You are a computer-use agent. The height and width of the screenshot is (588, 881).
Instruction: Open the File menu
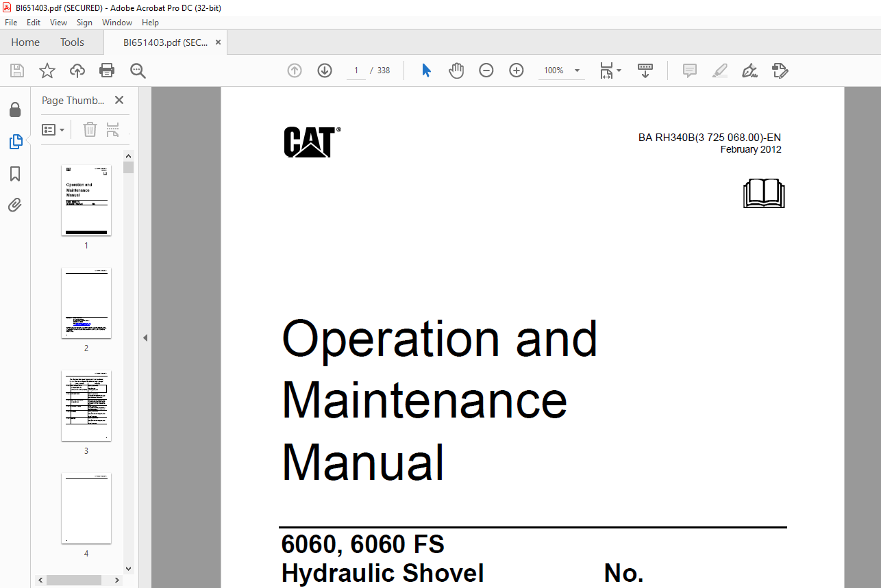pyautogui.click(x=11, y=23)
